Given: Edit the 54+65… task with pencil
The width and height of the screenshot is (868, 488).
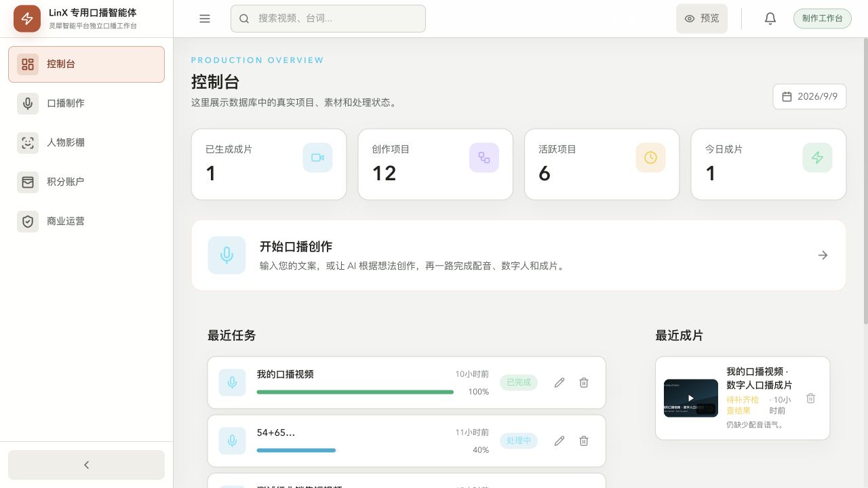Looking at the screenshot, I should pos(559,441).
